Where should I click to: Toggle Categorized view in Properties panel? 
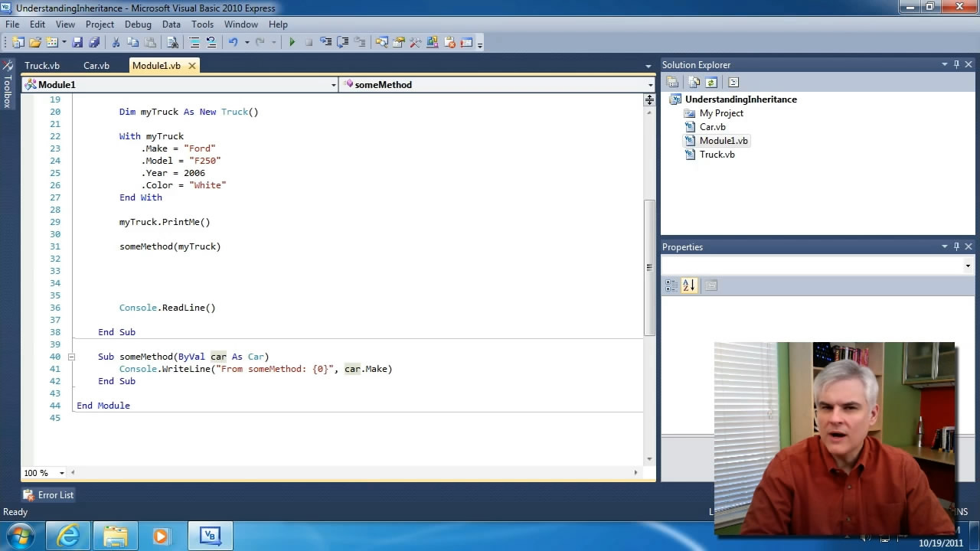tap(671, 285)
